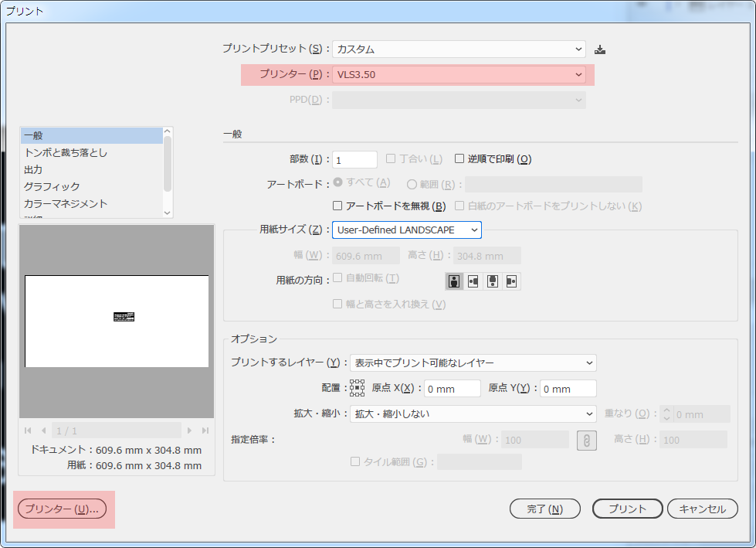Click the プリンター(U)... setup button
Screen dimensions: 756x548
(62, 509)
